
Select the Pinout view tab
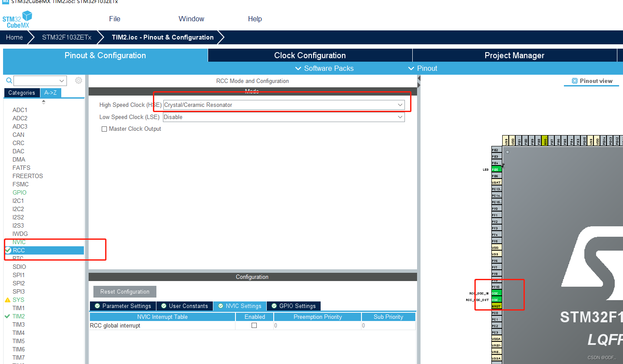pyautogui.click(x=592, y=81)
